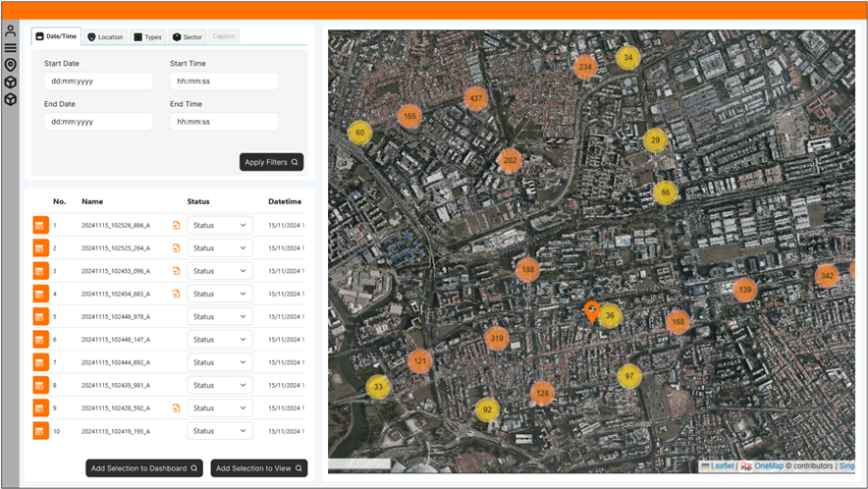Click the orange pin marker on map
The height and width of the screenshot is (489, 868).
(591, 311)
